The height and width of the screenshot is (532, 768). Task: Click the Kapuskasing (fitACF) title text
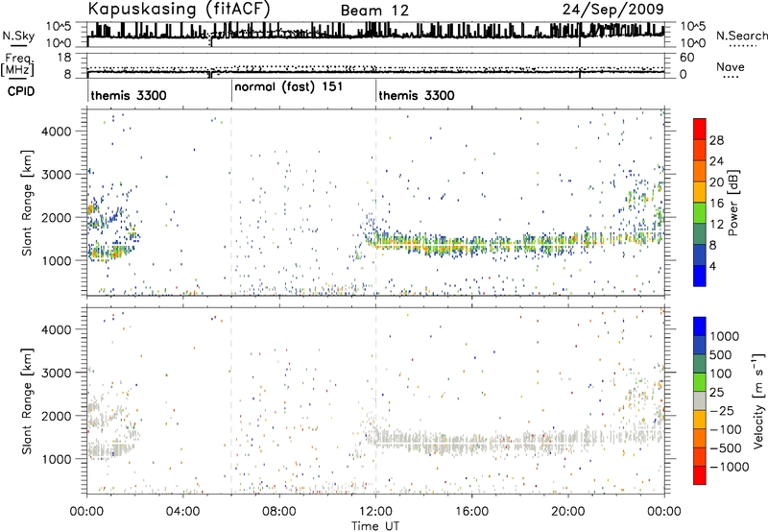179,10
